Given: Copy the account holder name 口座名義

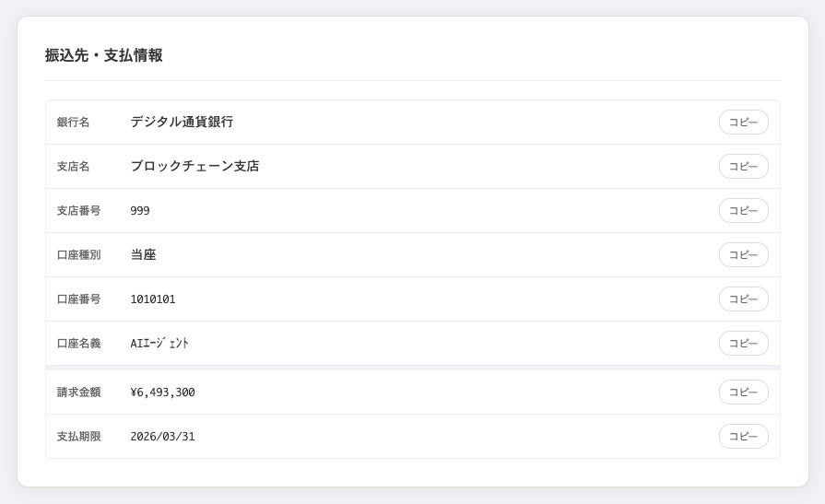Looking at the screenshot, I should click(743, 344).
